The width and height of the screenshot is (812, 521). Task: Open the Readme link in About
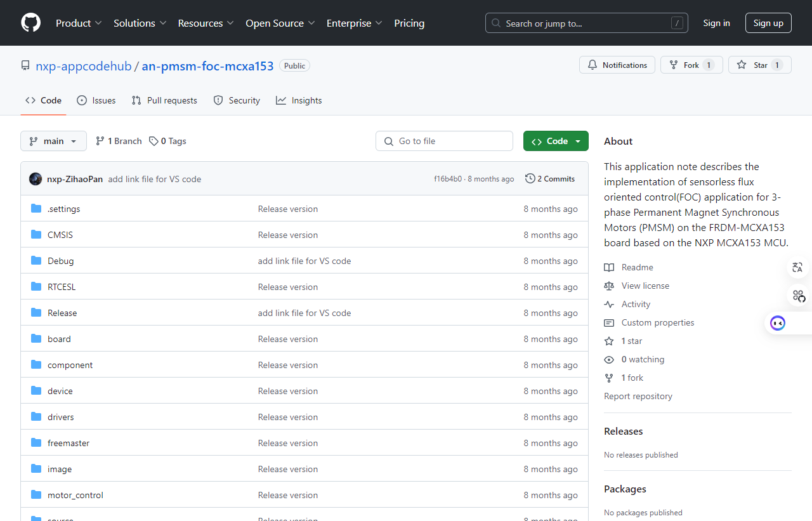coord(629,267)
